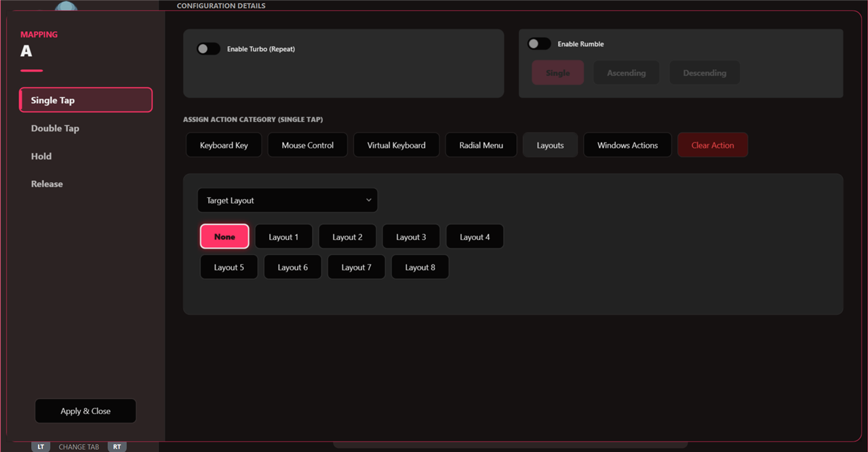The height and width of the screenshot is (452, 868).
Task: Click the ASSIGN ACTION CATEGORY (SINGLE TAP) heading
Action: tap(253, 119)
